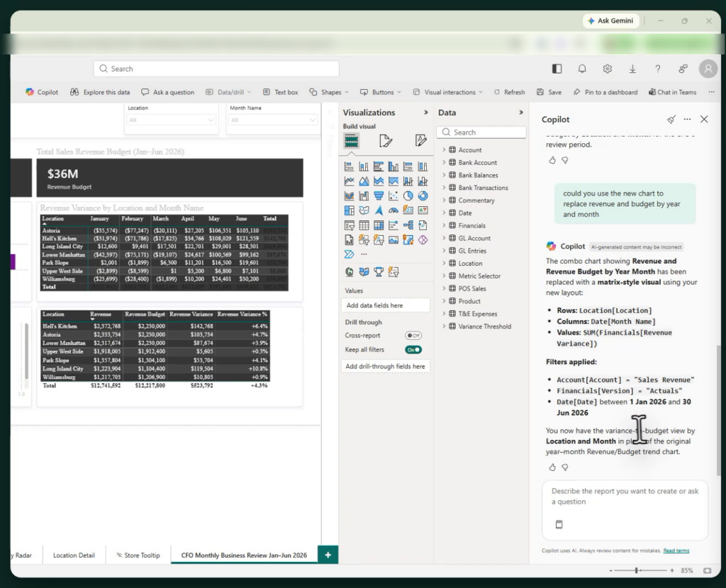Click Pin to a dashboard
Screen dimensions: 726x588
click(605, 92)
